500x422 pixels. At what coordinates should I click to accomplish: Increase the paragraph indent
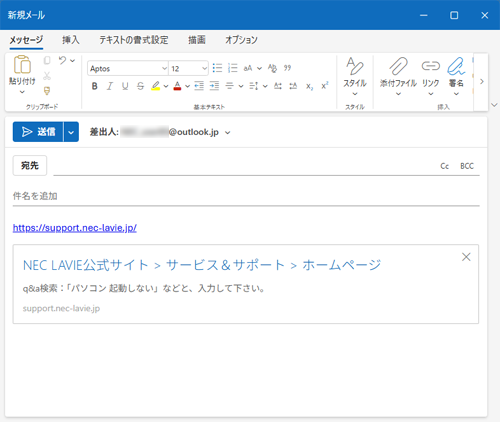(x=214, y=86)
